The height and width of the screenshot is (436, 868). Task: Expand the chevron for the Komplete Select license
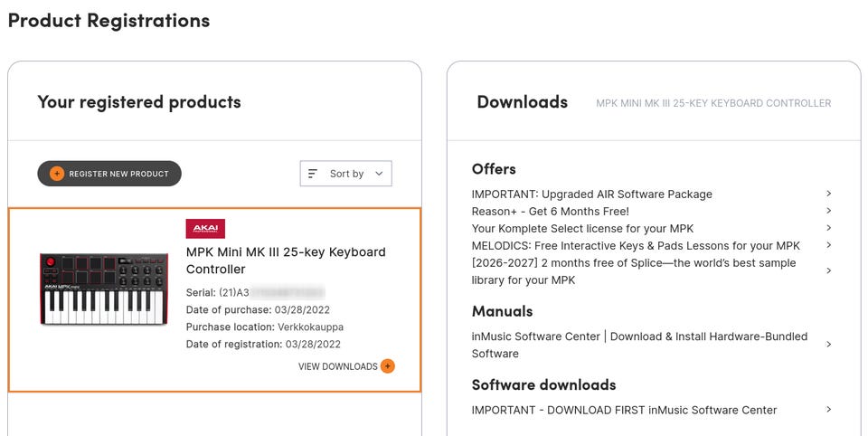829,228
